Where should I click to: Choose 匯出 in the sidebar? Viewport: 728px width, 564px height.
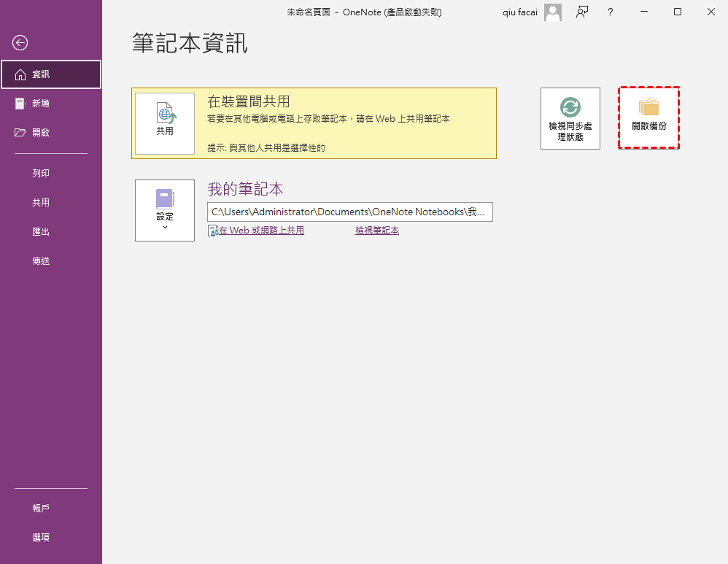pos(51,232)
